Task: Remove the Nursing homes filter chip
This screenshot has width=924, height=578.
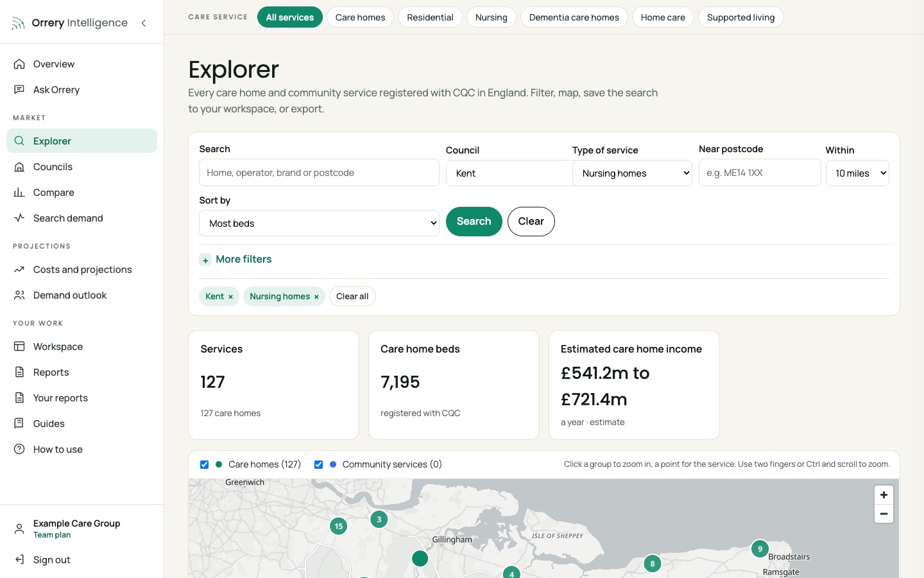Action: click(316, 297)
